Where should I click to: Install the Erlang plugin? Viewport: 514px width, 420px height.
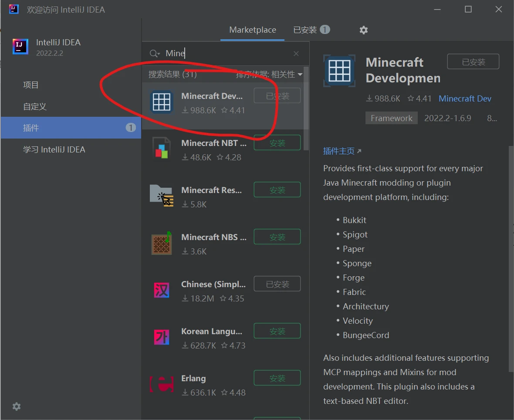point(277,378)
